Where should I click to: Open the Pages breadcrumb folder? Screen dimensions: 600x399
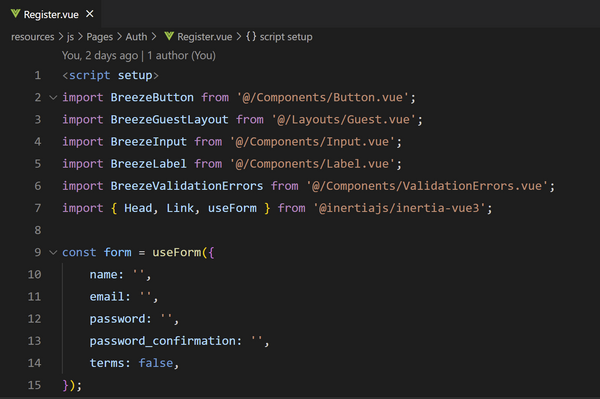pyautogui.click(x=99, y=37)
